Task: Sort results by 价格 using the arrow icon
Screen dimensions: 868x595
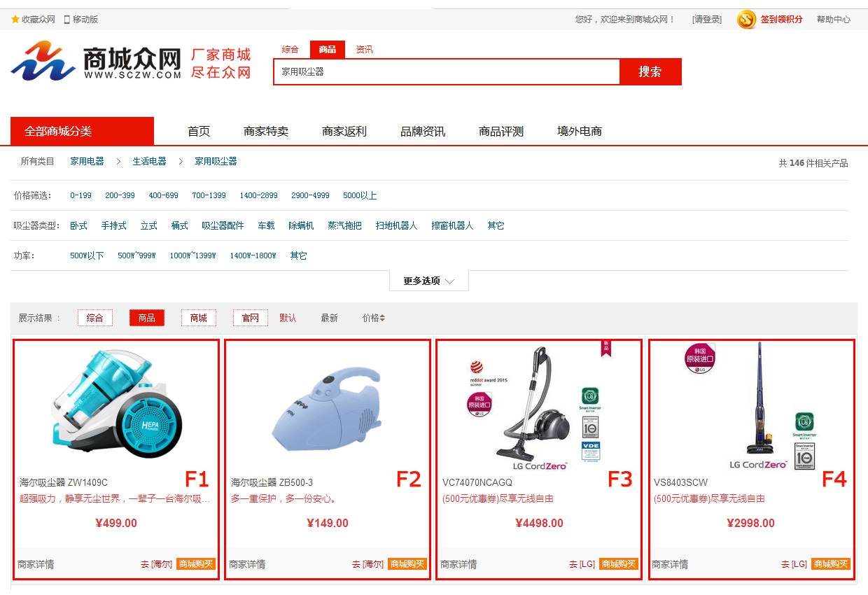Action: [x=382, y=318]
